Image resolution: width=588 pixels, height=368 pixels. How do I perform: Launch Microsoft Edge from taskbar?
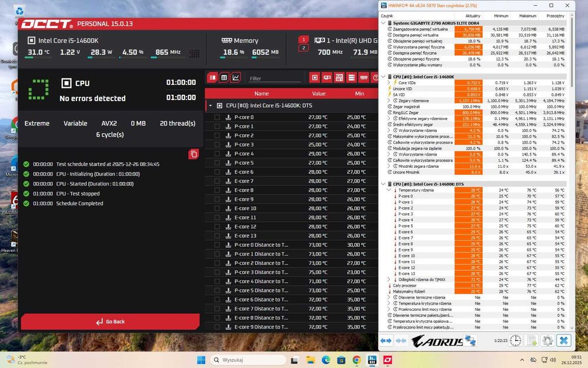pyautogui.click(x=326, y=360)
